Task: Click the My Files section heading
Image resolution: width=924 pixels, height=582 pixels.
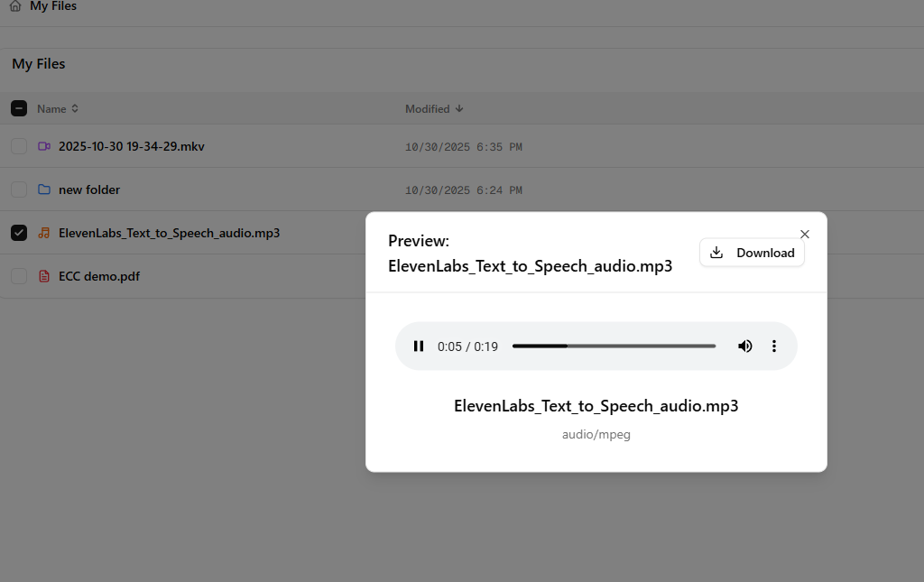Action: [x=39, y=64]
